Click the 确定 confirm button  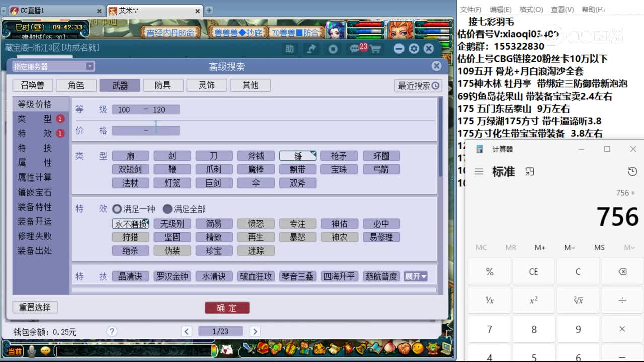point(227,307)
